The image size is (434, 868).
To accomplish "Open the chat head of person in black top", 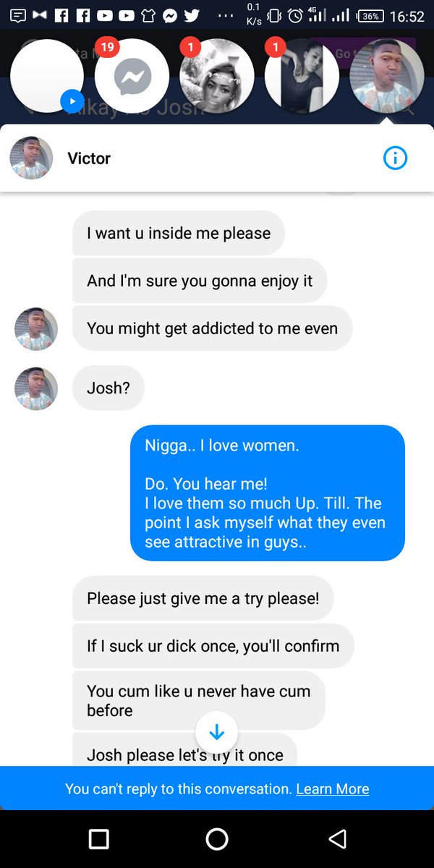I will coord(301,77).
